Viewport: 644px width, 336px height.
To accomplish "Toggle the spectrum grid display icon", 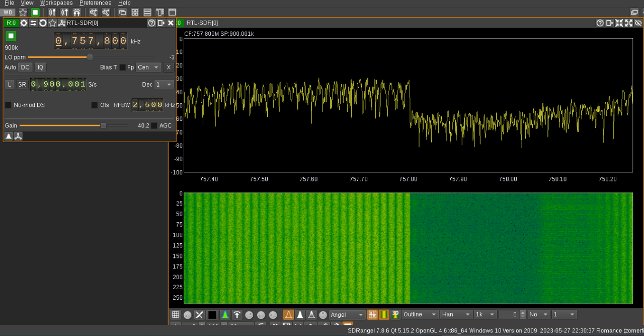I will click(x=176, y=315).
